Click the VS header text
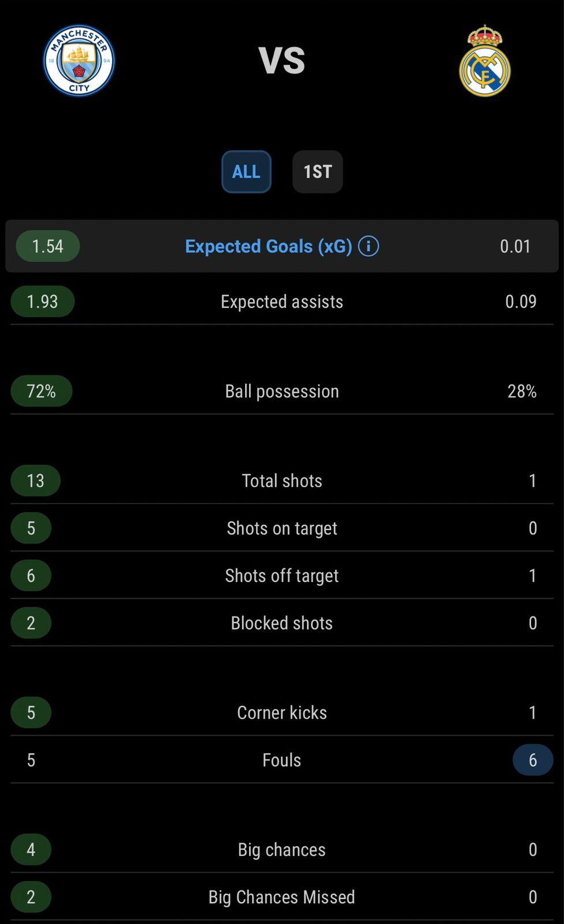Viewport: 564px width, 924px height. click(282, 60)
